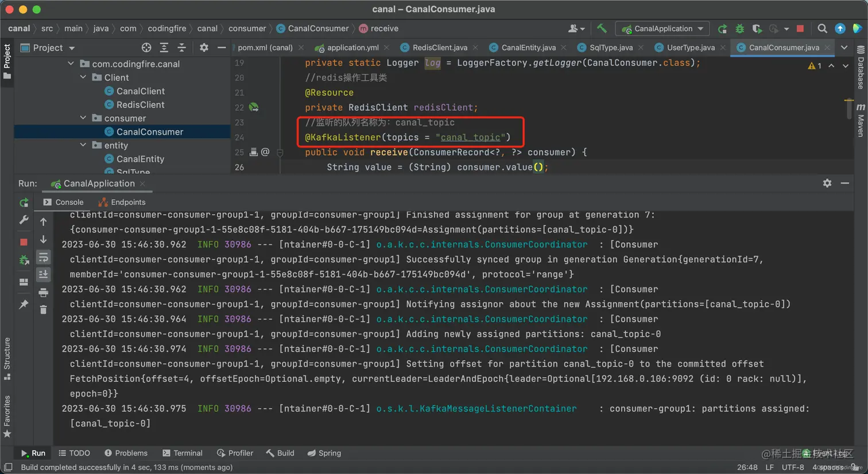Select CanalEntity in project tree
Viewport: 868px width, 474px height.
click(140, 159)
